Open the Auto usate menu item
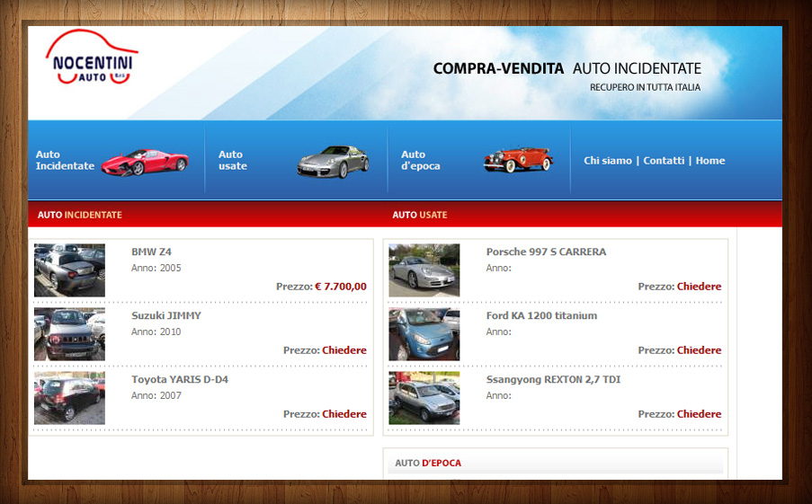This screenshot has width=812, height=504. [x=233, y=161]
